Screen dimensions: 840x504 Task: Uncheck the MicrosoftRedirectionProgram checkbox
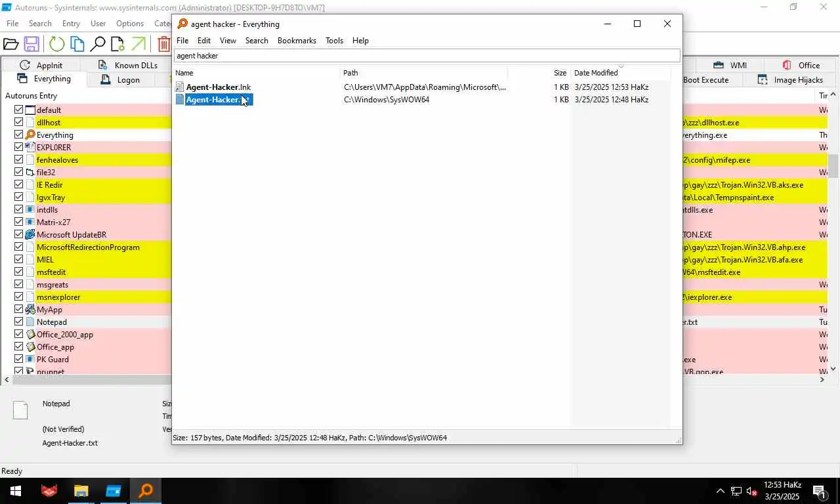19,247
